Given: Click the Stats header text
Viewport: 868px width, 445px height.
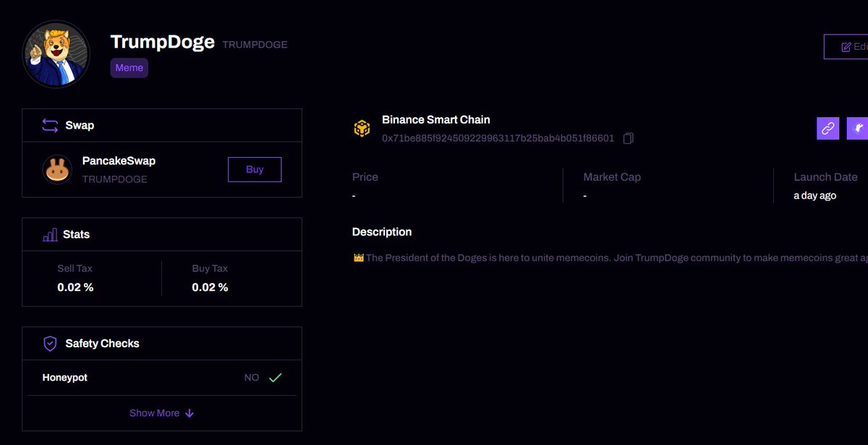Looking at the screenshot, I should [76, 234].
